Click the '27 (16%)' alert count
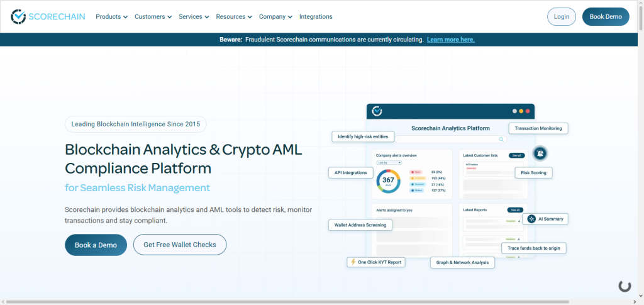644x305 pixels. coord(438,184)
